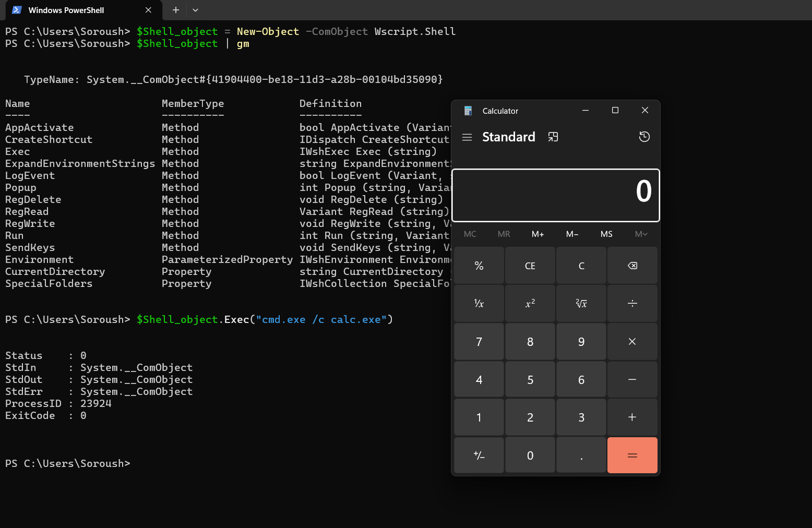This screenshot has width=812, height=528.
Task: Expand the Calculator memory list (M)
Action: [641, 234]
